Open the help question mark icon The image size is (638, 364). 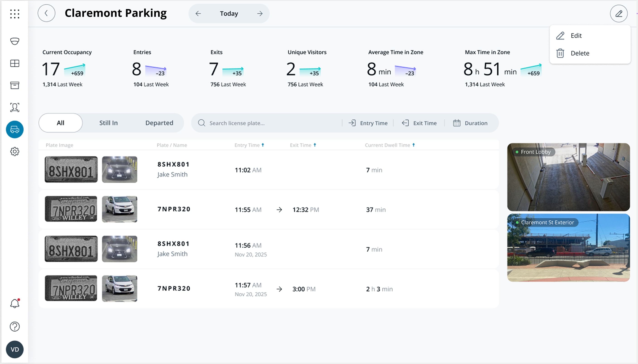[x=15, y=326]
